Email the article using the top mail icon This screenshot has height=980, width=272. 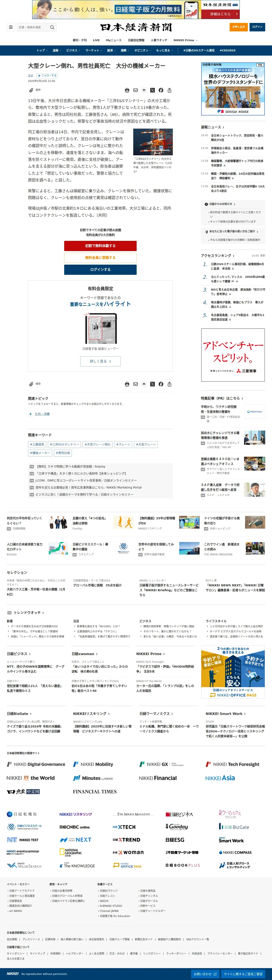(x=136, y=90)
